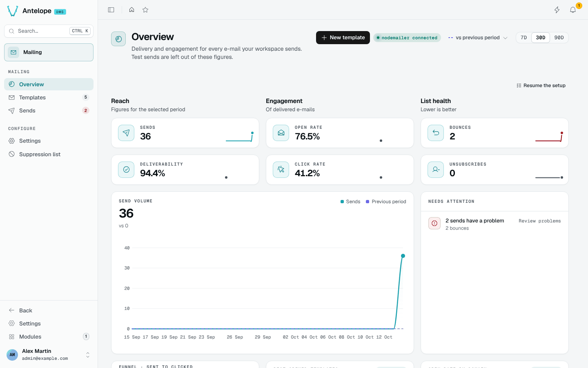Click the Review problems link
588x368 pixels.
[x=540, y=221]
